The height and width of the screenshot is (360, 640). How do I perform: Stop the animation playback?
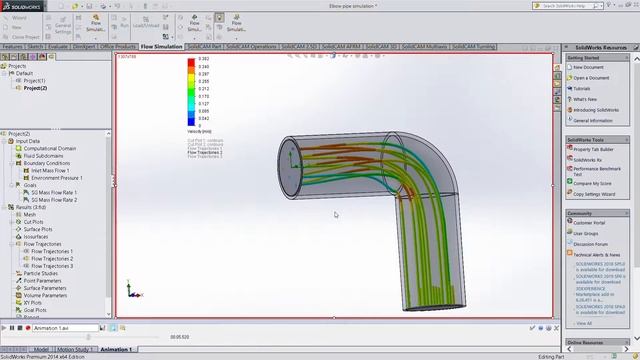tap(20, 328)
